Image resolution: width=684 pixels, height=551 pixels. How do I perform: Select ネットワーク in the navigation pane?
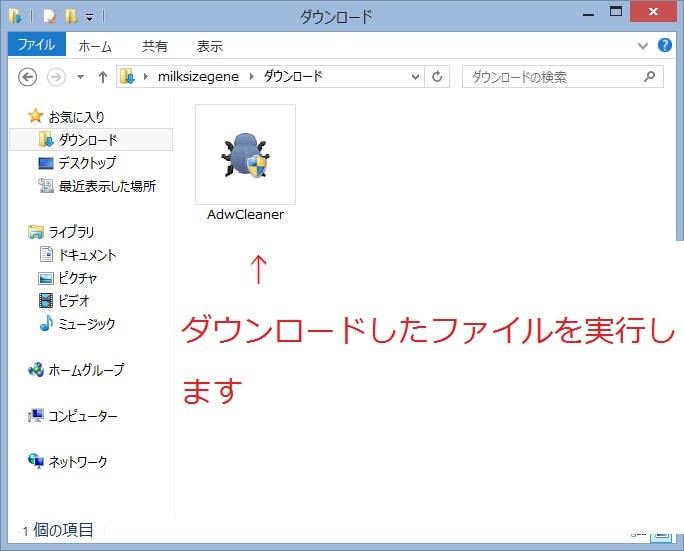(78, 462)
